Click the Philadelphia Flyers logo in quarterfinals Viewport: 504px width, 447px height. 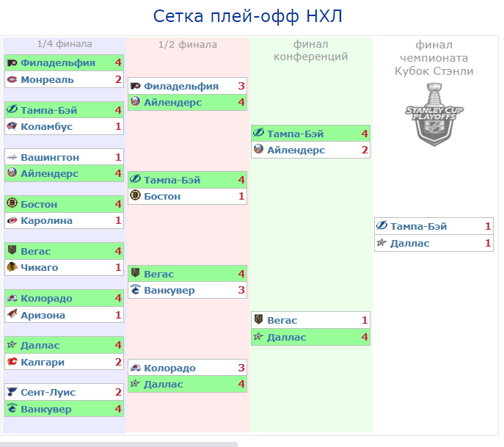[x=12, y=63]
